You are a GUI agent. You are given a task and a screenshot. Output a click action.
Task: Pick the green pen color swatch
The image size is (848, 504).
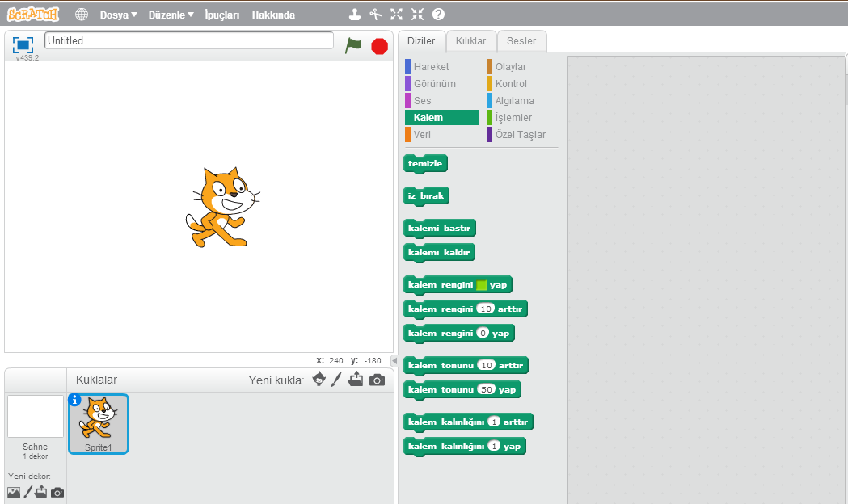click(481, 284)
